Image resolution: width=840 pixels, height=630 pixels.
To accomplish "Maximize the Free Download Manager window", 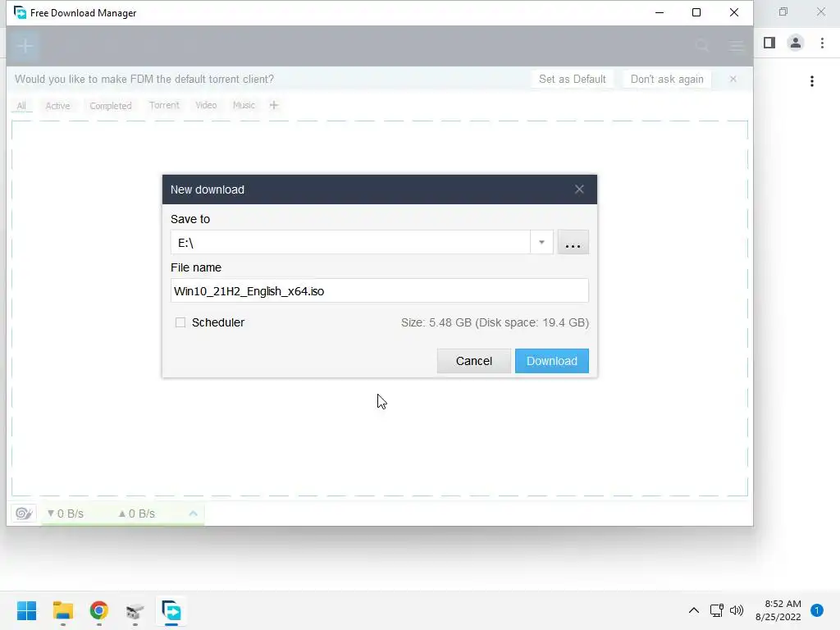I will point(696,12).
